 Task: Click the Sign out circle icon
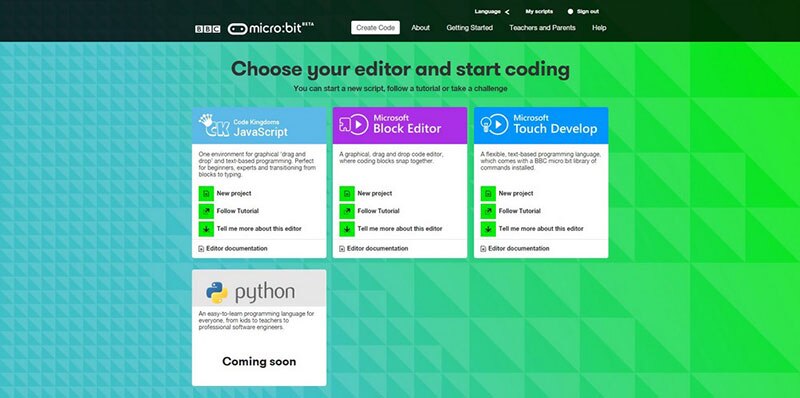coord(570,11)
